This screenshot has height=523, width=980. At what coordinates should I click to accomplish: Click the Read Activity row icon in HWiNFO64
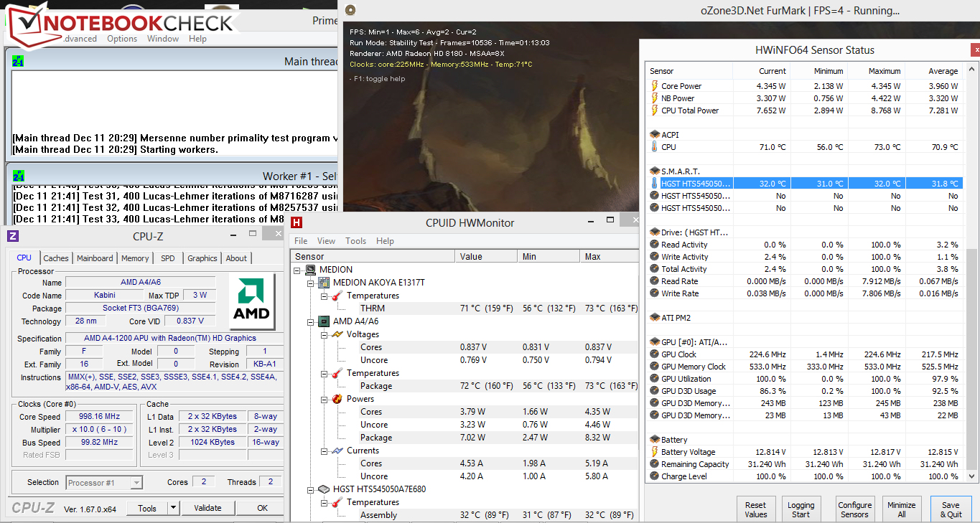click(x=654, y=245)
